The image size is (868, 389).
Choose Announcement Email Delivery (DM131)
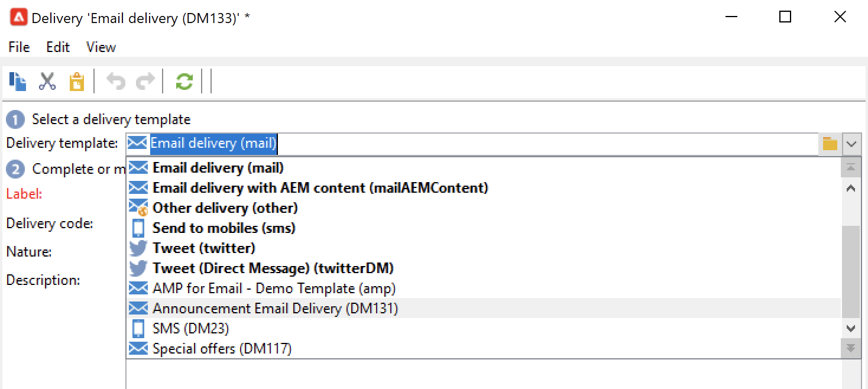pos(275,309)
